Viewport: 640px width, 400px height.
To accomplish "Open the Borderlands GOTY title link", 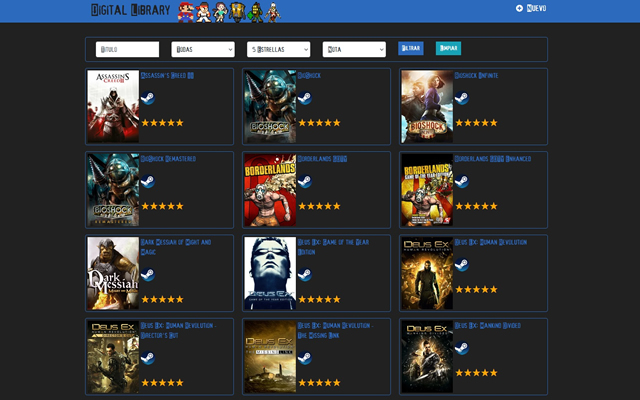I will click(x=322, y=159).
